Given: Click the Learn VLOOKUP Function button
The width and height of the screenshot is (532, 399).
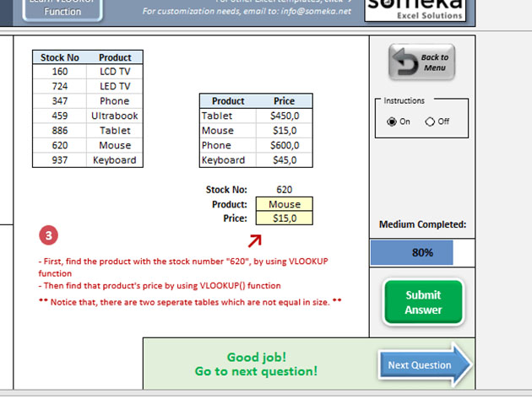Looking at the screenshot, I should (62, 9).
